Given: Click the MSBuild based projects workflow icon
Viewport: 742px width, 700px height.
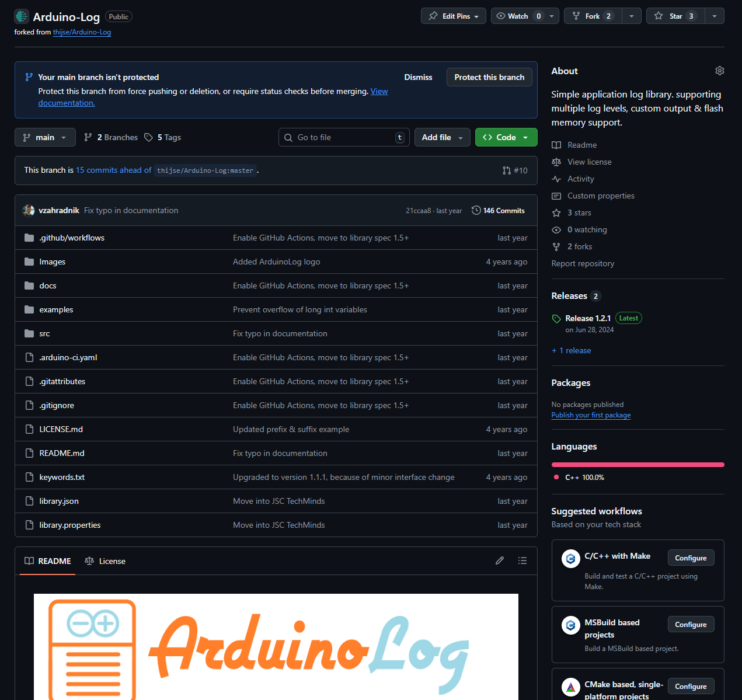Looking at the screenshot, I should [570, 625].
